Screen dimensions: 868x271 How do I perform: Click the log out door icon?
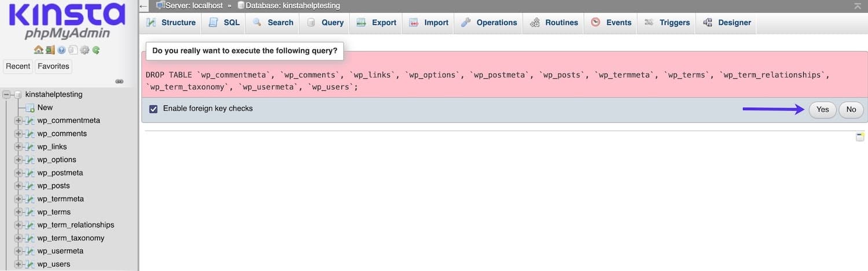pyautogui.click(x=50, y=50)
